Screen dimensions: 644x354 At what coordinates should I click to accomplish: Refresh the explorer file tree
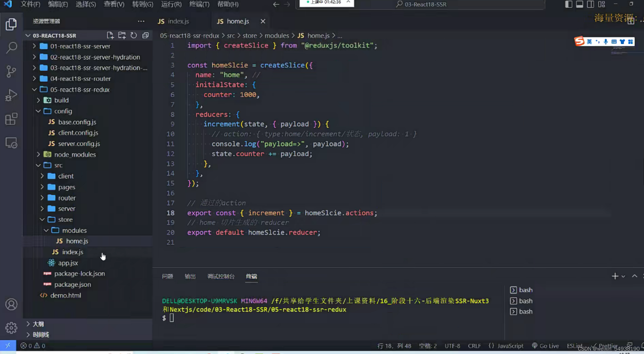click(x=134, y=35)
